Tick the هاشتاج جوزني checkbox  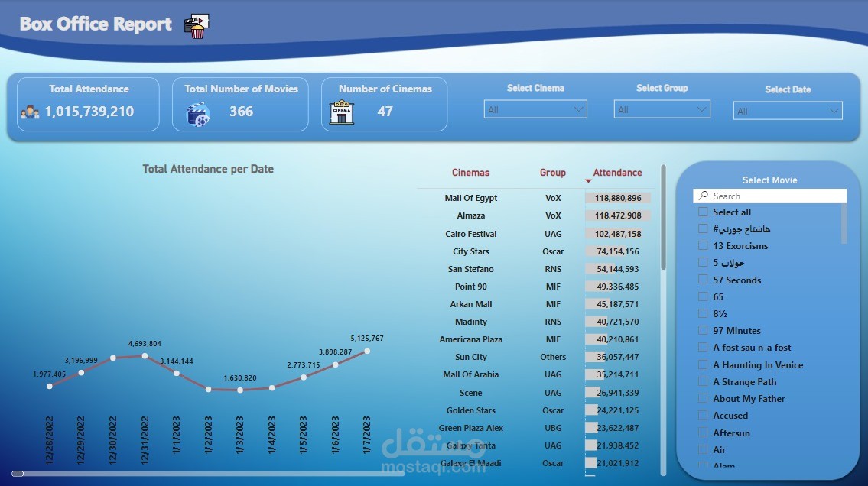703,228
